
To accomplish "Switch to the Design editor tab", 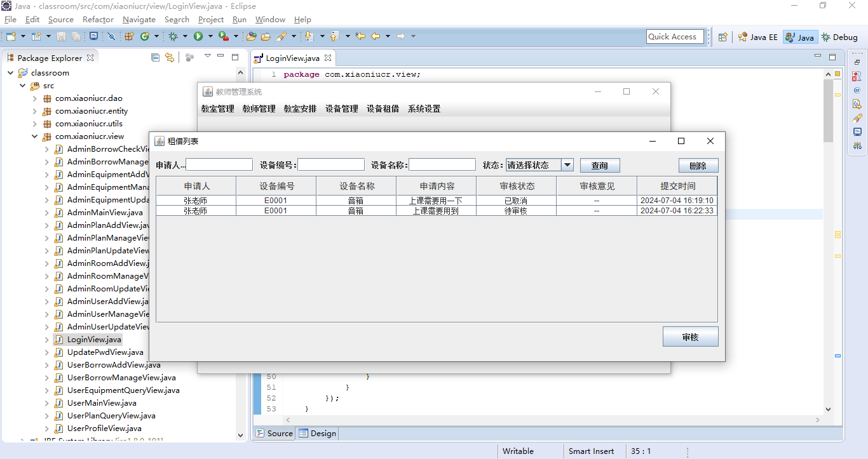I will (318, 434).
